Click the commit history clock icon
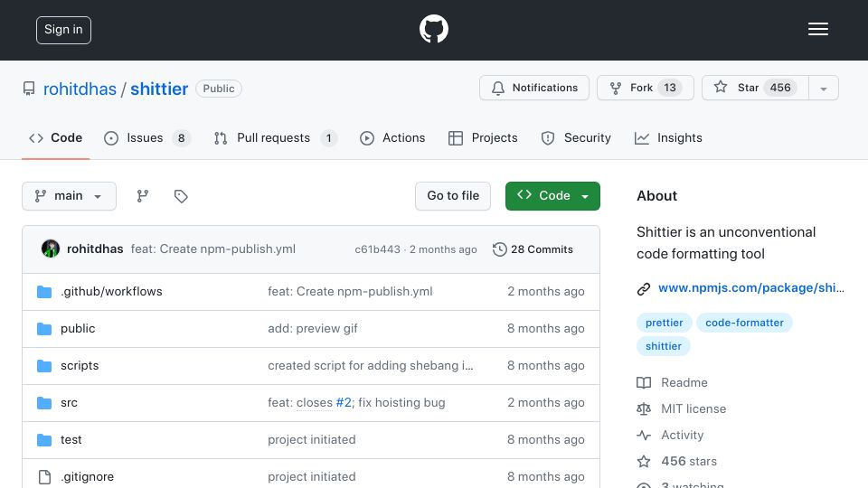This screenshot has width=868, height=488. tap(499, 249)
